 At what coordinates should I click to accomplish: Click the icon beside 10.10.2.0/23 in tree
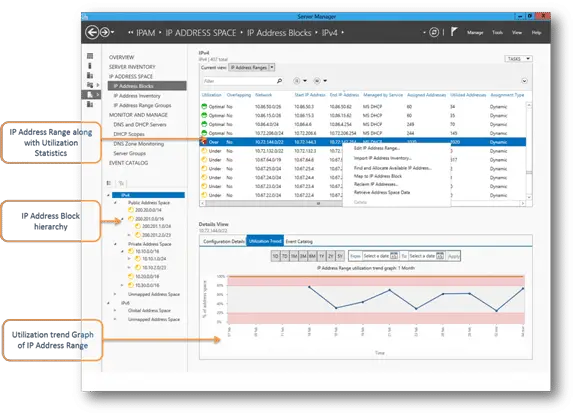point(138,267)
